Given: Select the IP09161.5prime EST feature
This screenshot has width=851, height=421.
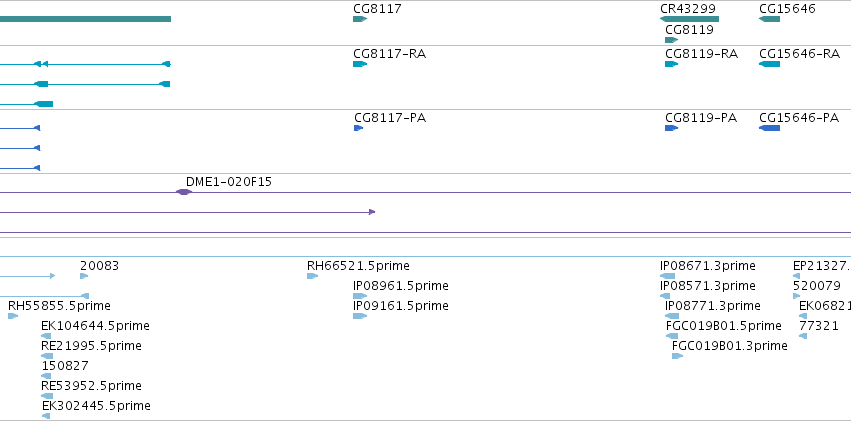Looking at the screenshot, I should (360, 316).
